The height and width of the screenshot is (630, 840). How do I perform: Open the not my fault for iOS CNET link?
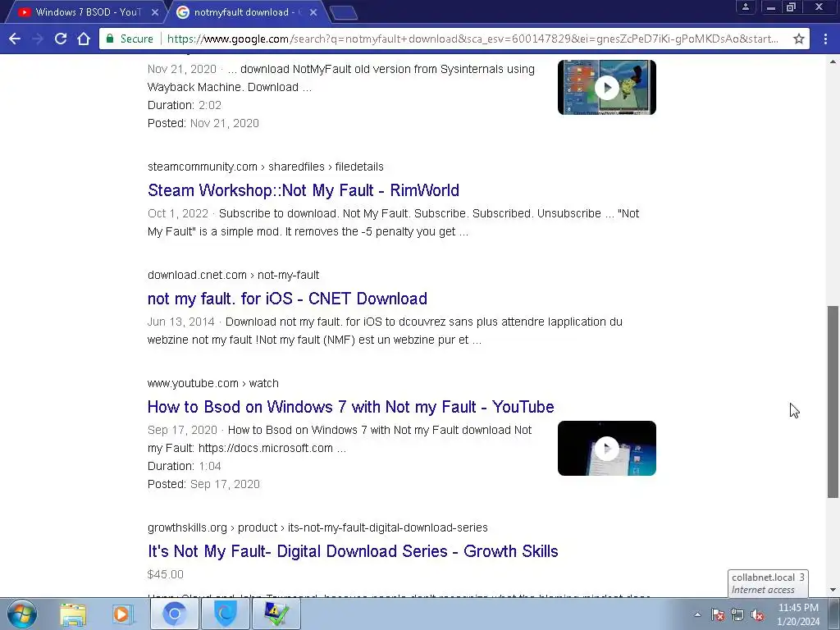point(287,299)
